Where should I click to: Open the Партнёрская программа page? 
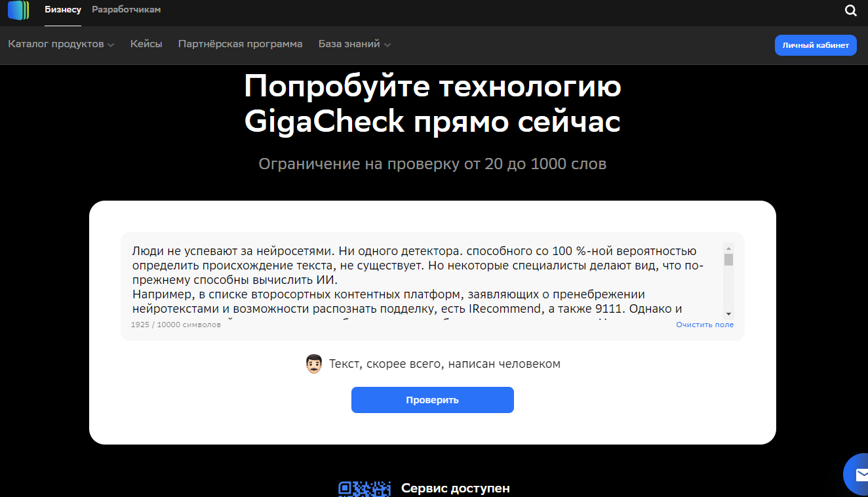coord(240,45)
